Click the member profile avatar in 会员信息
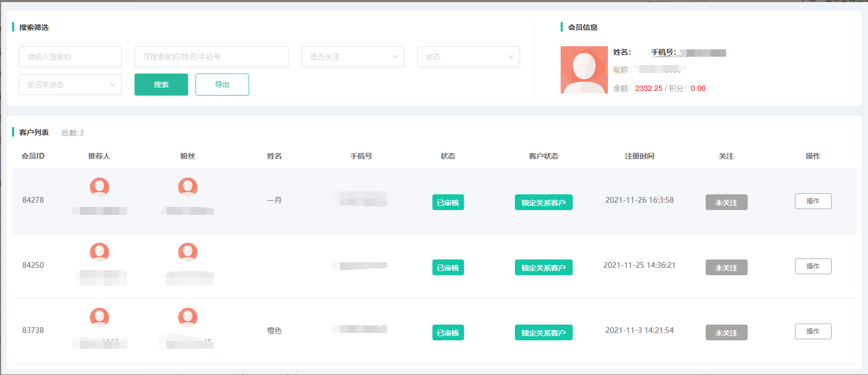Image resolution: width=868 pixels, height=375 pixels. [584, 70]
